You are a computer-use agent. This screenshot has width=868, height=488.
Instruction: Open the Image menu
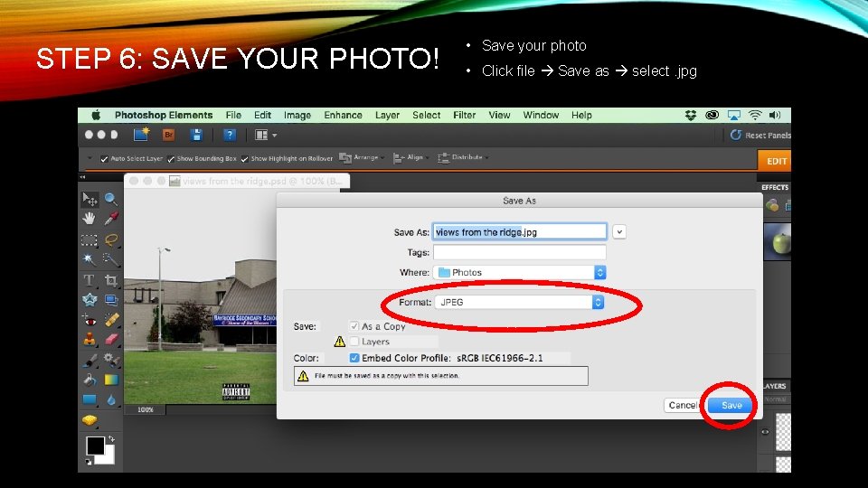pyautogui.click(x=297, y=115)
